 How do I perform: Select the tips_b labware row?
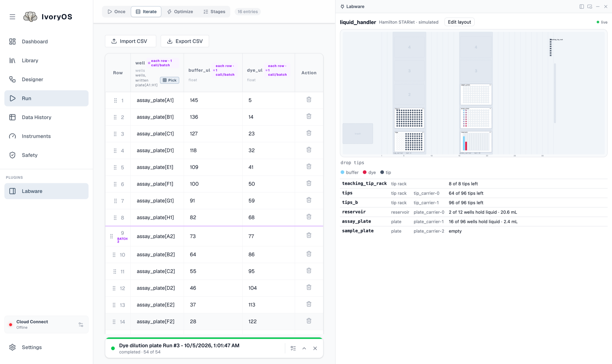click(474, 203)
